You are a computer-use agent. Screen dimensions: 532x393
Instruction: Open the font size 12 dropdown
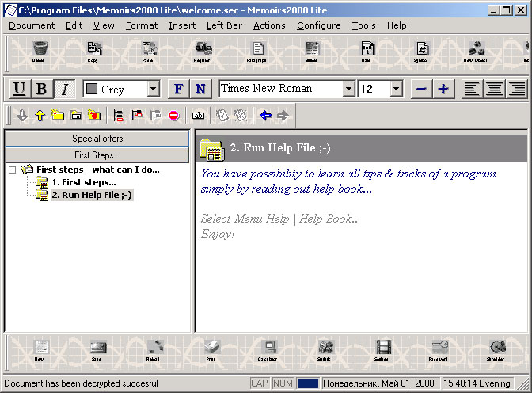click(396, 89)
